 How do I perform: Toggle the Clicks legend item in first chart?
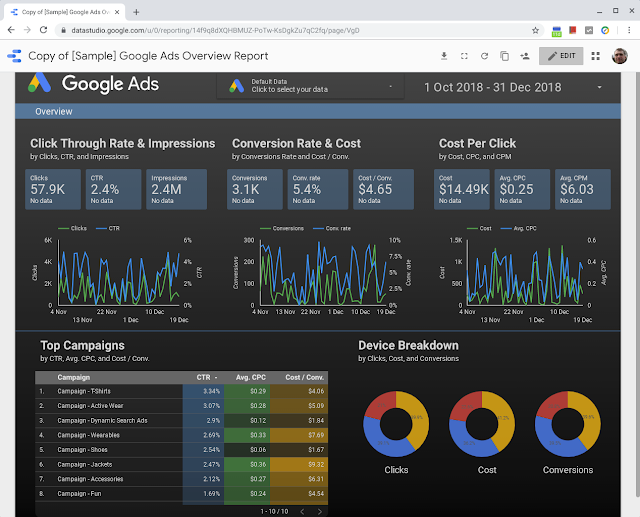coord(73,228)
